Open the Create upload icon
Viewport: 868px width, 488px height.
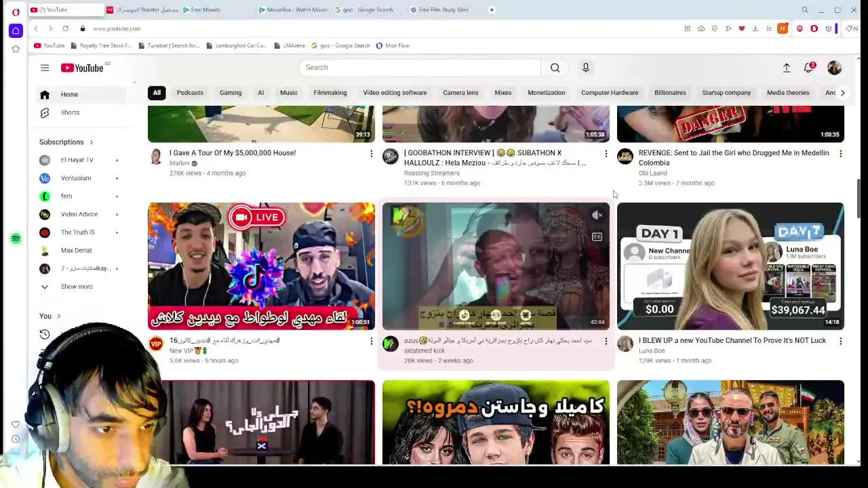[x=787, y=68]
